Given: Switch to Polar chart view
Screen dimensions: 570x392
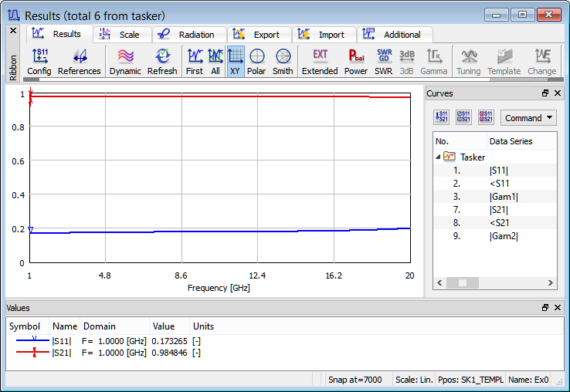Looking at the screenshot, I should pyautogui.click(x=256, y=61).
